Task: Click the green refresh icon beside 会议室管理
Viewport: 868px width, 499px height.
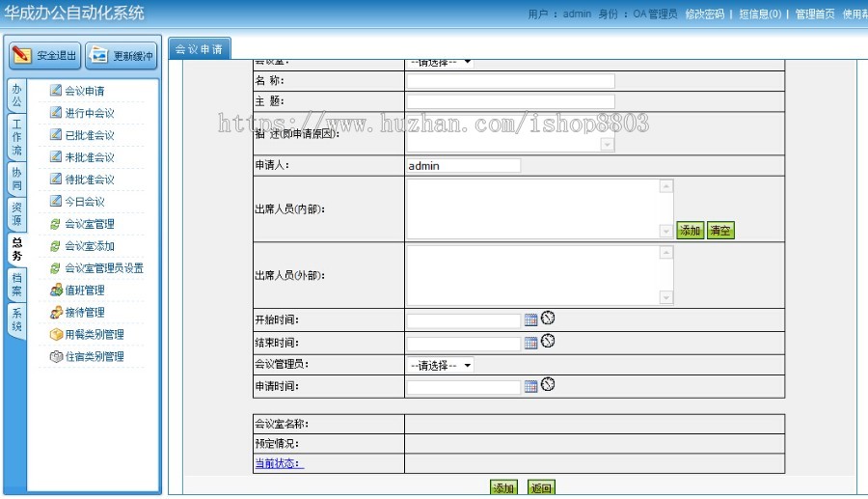Action: click(x=55, y=224)
